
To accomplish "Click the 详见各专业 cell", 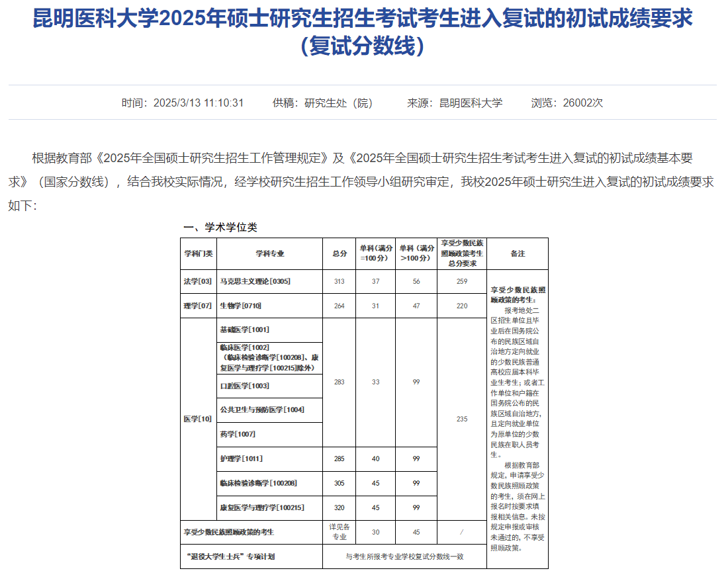I will [x=340, y=532].
